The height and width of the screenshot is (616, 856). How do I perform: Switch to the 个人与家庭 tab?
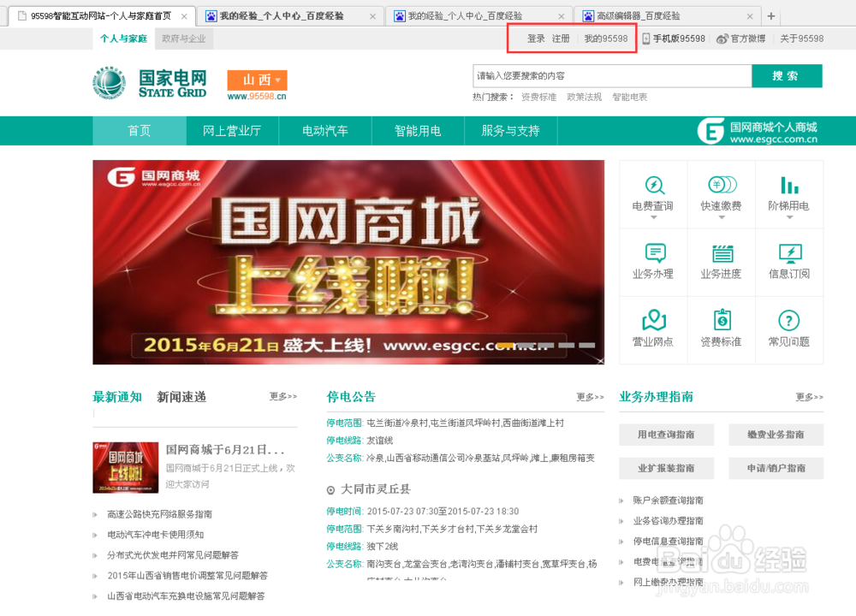click(123, 38)
